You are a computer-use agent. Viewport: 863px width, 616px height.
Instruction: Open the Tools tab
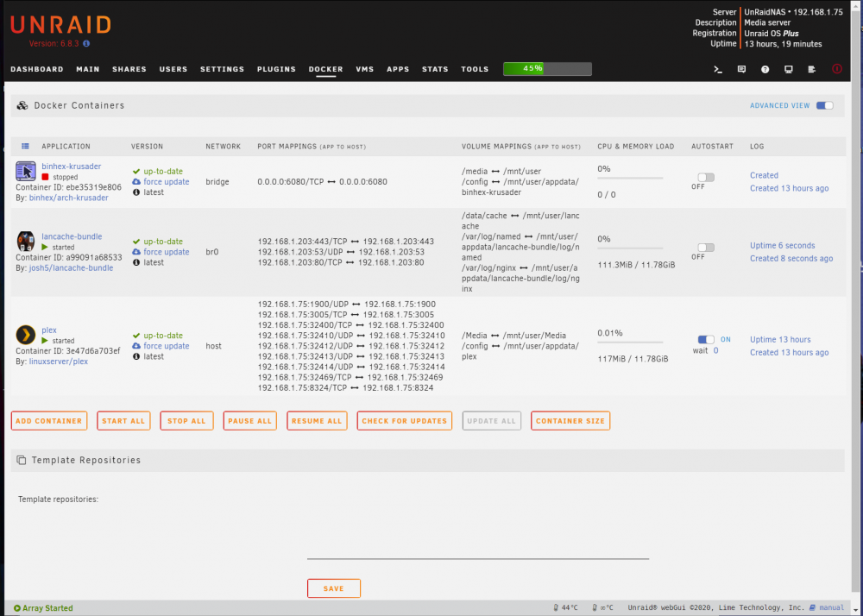[475, 69]
